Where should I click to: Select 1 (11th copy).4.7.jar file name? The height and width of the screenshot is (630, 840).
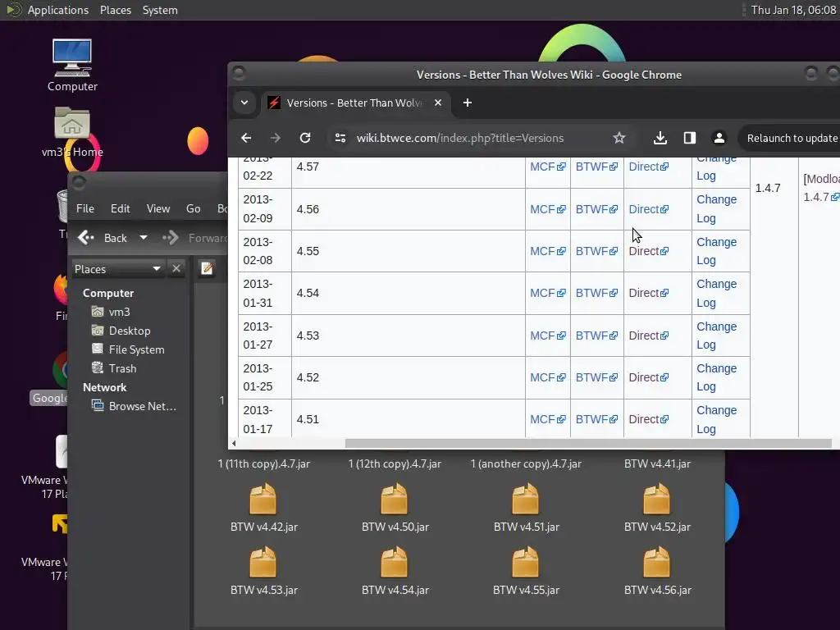[x=263, y=464]
